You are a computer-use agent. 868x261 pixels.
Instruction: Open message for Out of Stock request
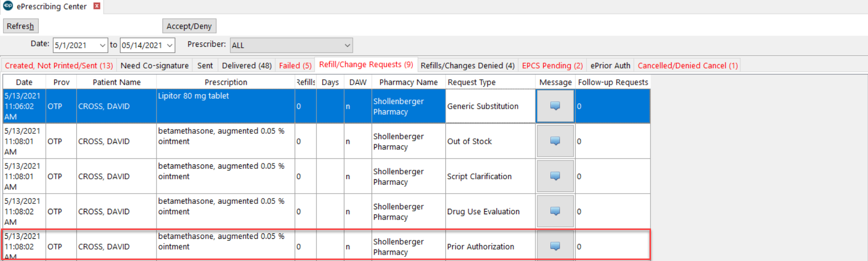555,141
